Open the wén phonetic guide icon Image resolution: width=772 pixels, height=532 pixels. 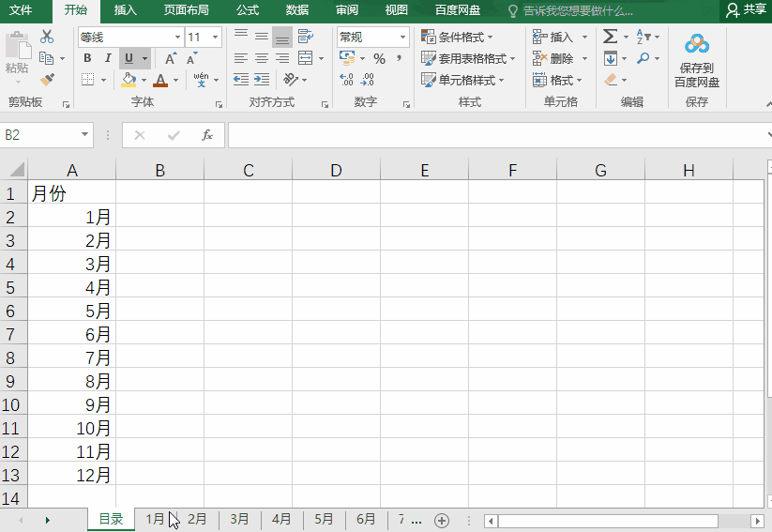201,80
